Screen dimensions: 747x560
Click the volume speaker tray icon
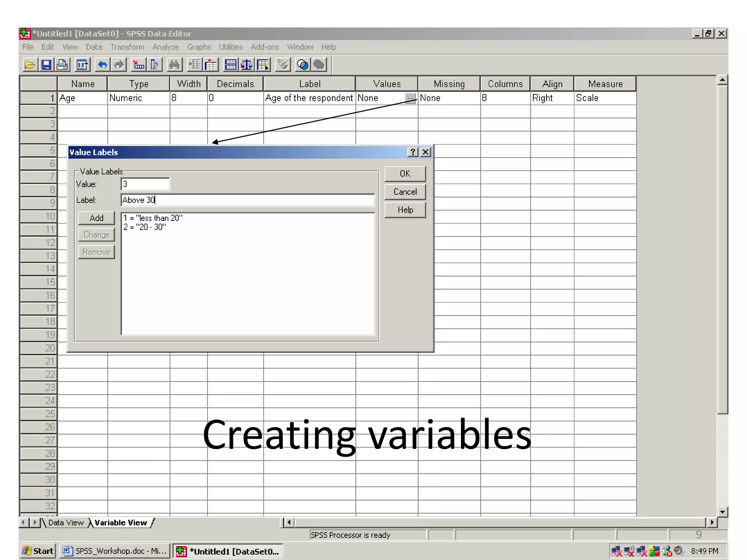tap(679, 551)
